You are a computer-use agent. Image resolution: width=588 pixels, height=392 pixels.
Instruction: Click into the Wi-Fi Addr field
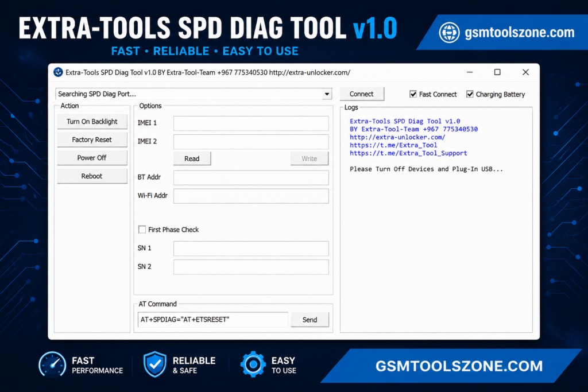[x=251, y=196]
